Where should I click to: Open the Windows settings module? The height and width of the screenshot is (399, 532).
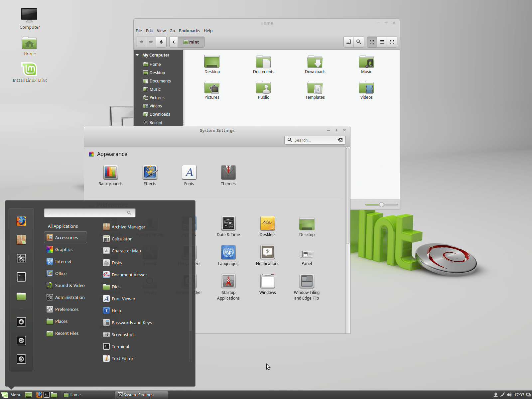click(x=268, y=284)
